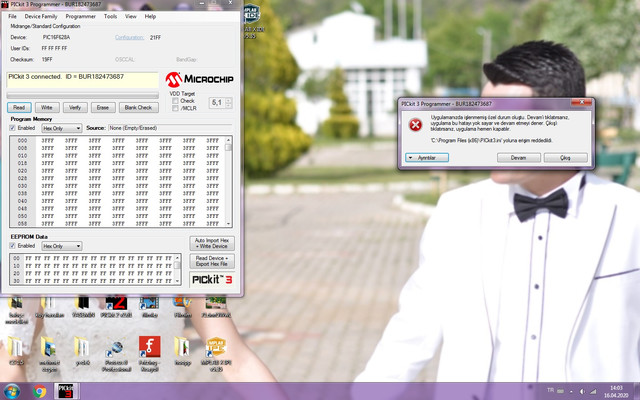This screenshot has width=640, height=400.
Task: Open EEPROM Data Hex Only dropdown
Action: [x=62, y=246]
